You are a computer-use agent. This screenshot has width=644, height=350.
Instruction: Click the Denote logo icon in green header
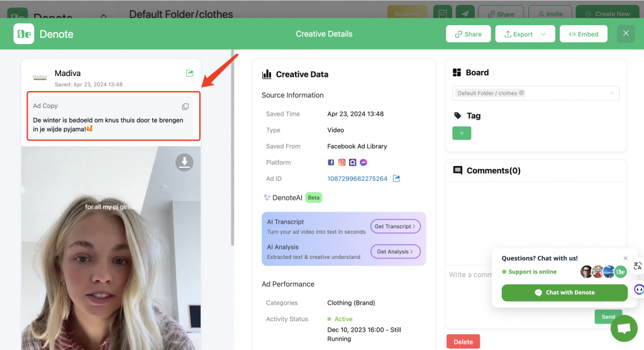pos(24,34)
